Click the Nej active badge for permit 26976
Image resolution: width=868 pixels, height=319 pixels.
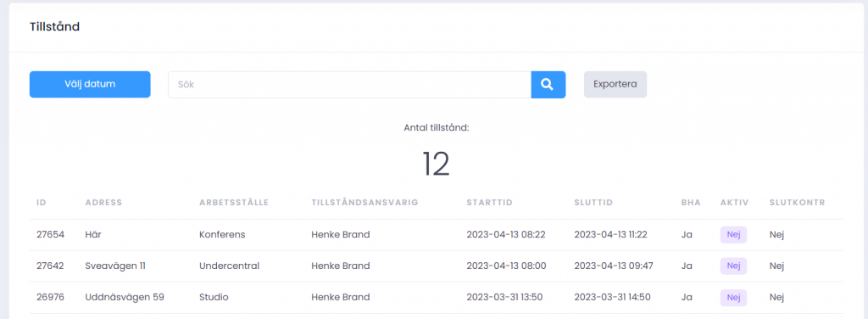(733, 298)
